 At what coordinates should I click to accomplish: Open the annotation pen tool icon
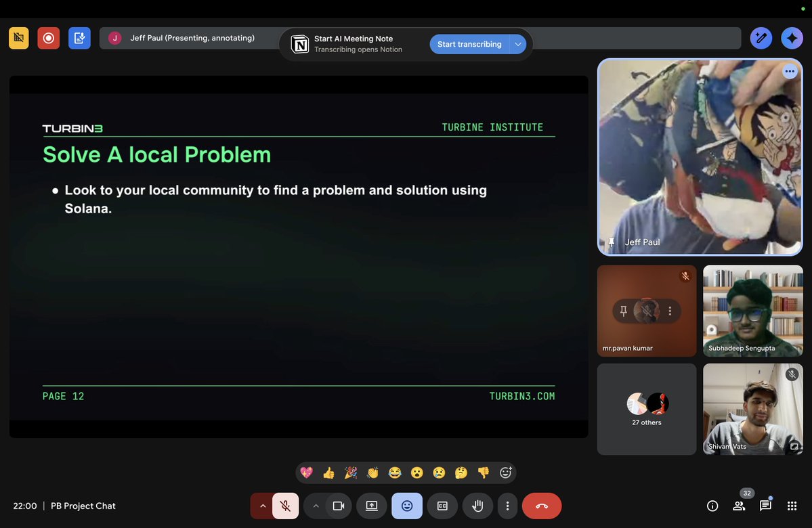[x=761, y=39]
